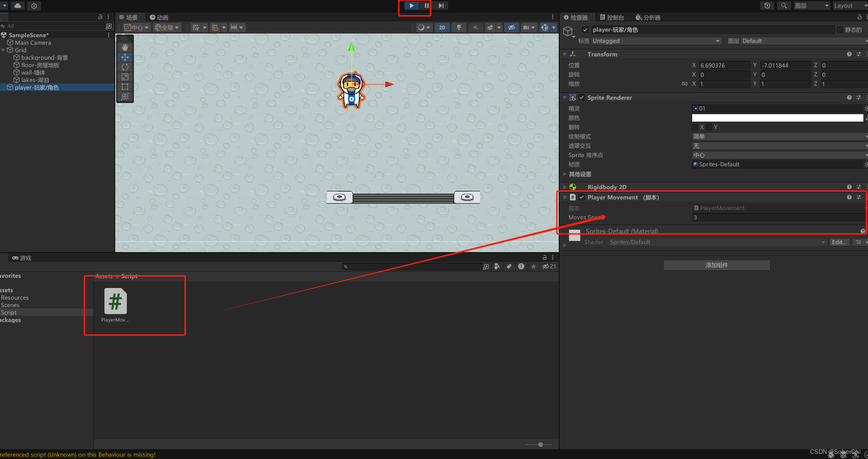Switch to the Animation (动画) tab

pyautogui.click(x=159, y=17)
